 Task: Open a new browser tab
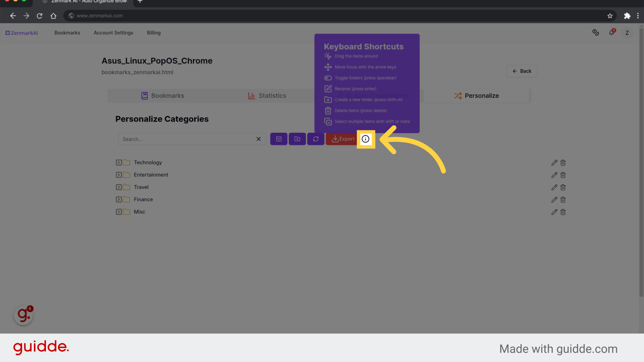140,2
